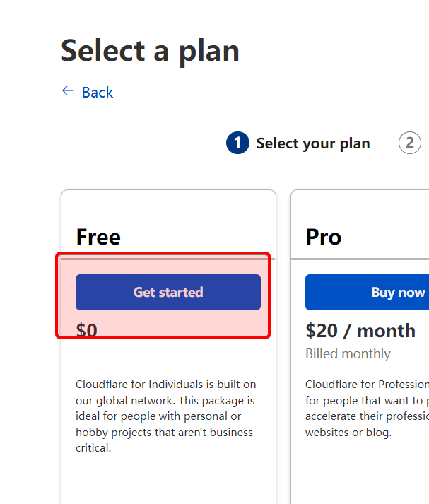Click the divider line under Pro heading
The width and height of the screenshot is (429, 504).
tap(360, 259)
